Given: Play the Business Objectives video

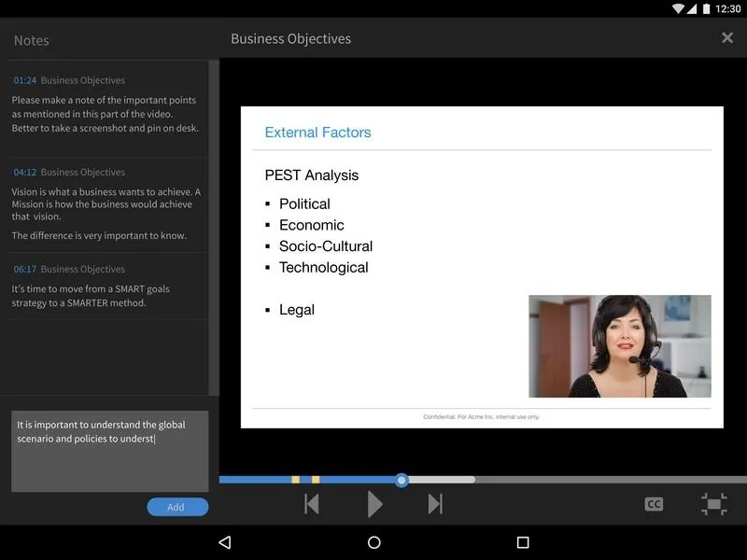Looking at the screenshot, I should (375, 504).
